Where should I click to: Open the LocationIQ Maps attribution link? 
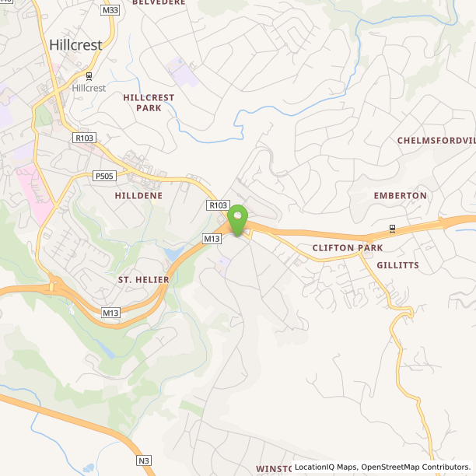tap(325, 467)
